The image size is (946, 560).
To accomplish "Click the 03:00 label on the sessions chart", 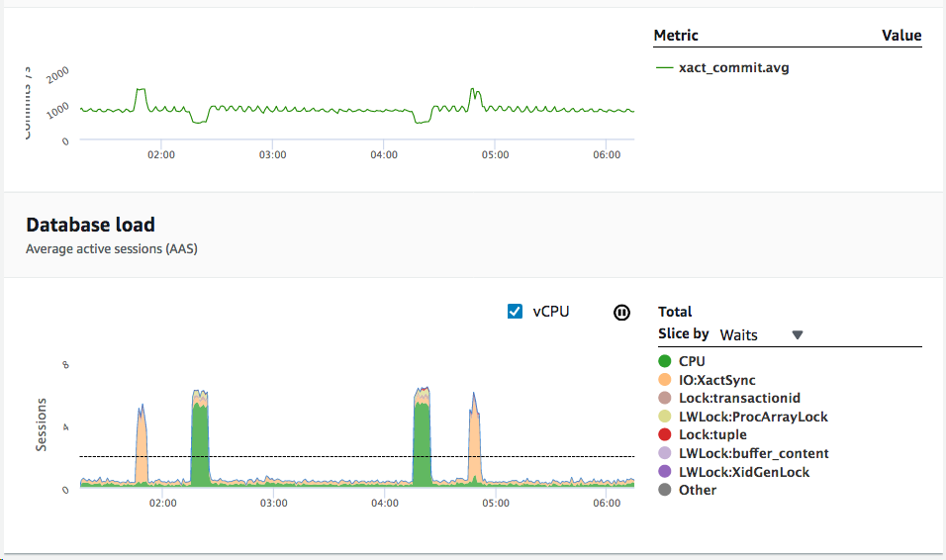I will tap(273, 503).
